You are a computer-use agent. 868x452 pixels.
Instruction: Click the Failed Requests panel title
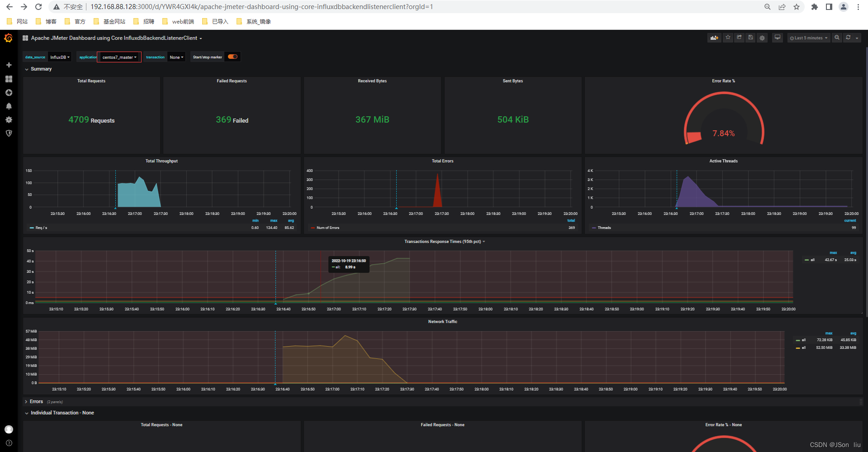(x=232, y=81)
